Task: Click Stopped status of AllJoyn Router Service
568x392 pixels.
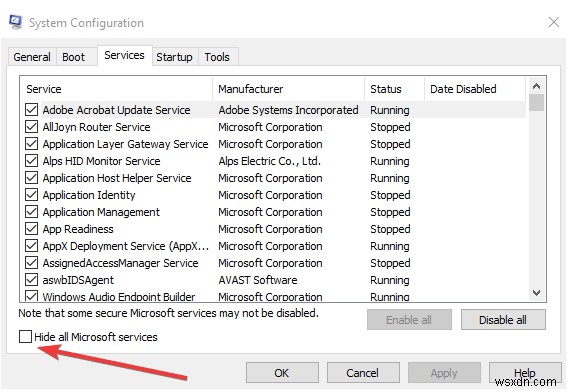Action: (x=390, y=127)
